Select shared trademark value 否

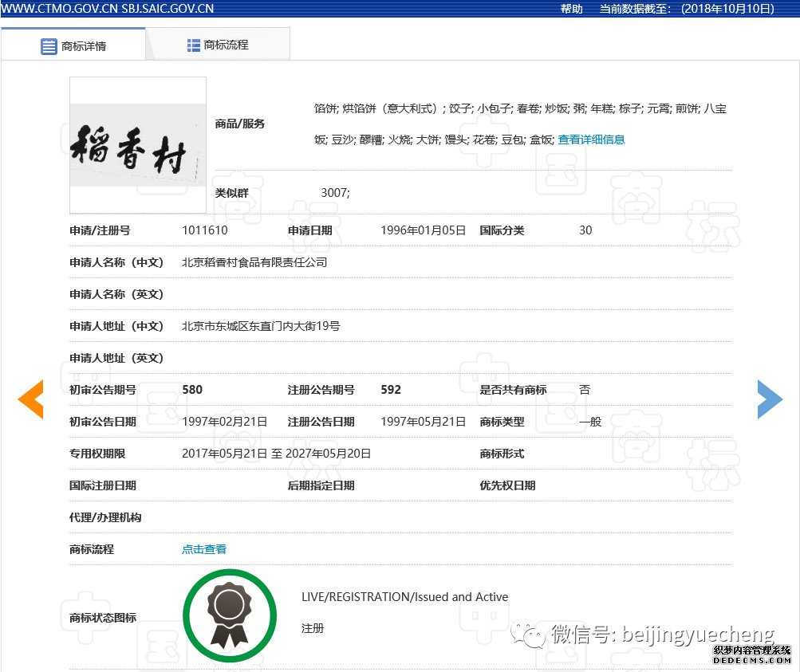[585, 390]
